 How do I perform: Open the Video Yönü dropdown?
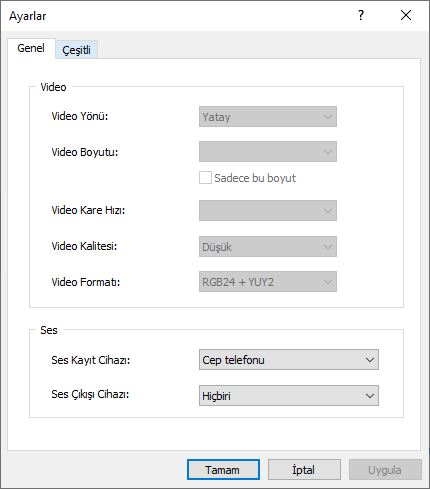point(268,117)
